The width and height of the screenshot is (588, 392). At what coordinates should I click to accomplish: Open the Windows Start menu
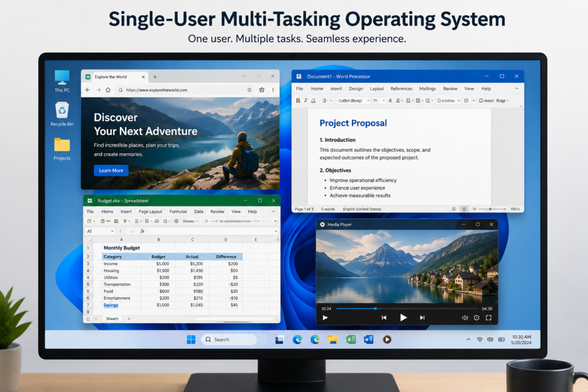tap(191, 340)
